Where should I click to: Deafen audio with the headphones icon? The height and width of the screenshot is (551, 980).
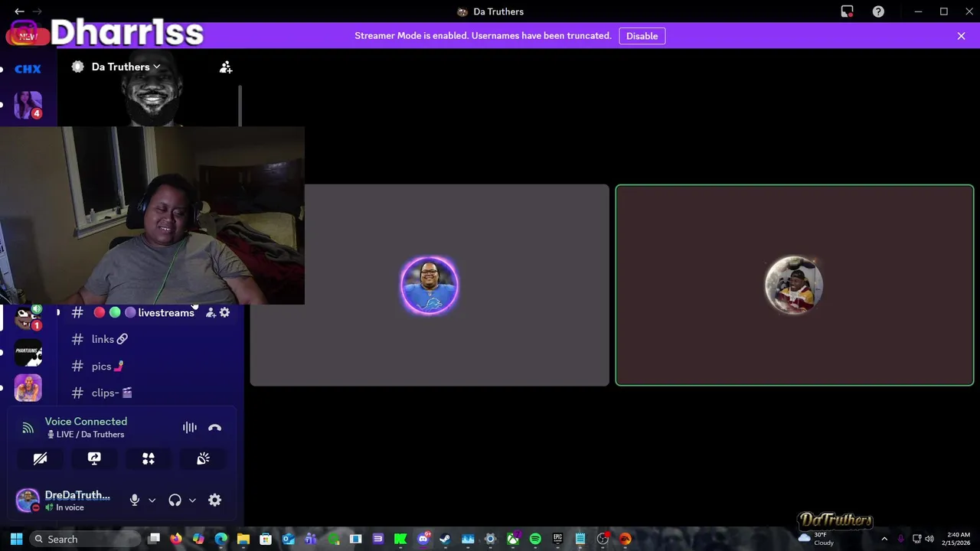point(175,500)
